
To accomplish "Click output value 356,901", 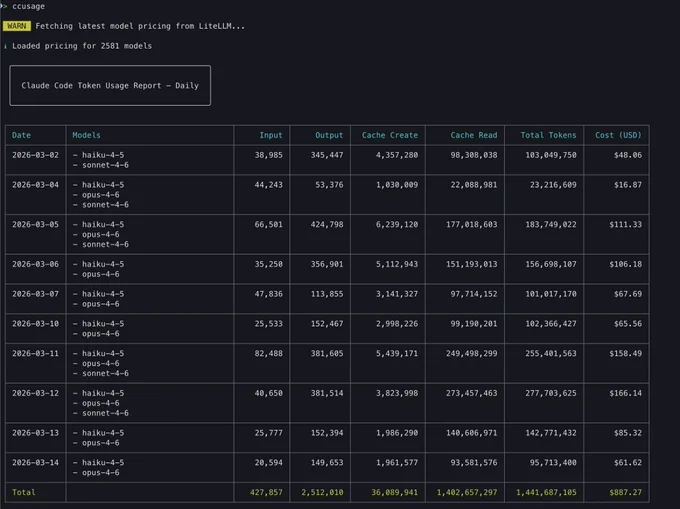I will (x=327, y=264).
